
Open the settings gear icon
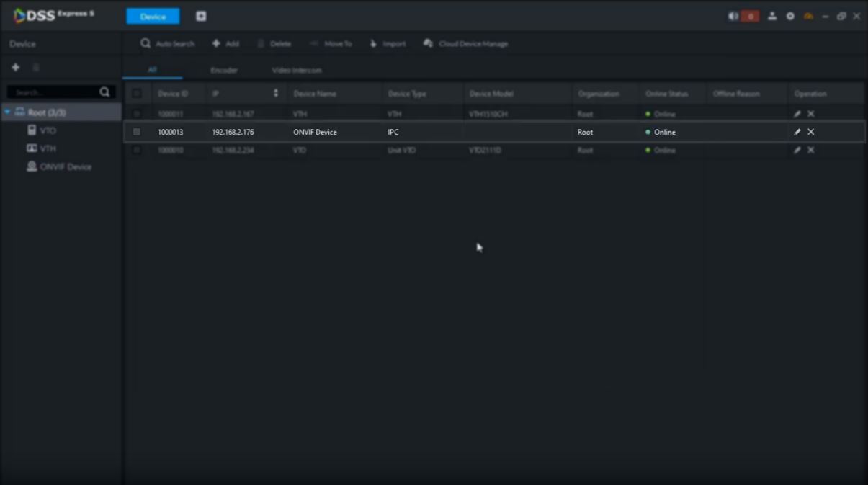790,16
